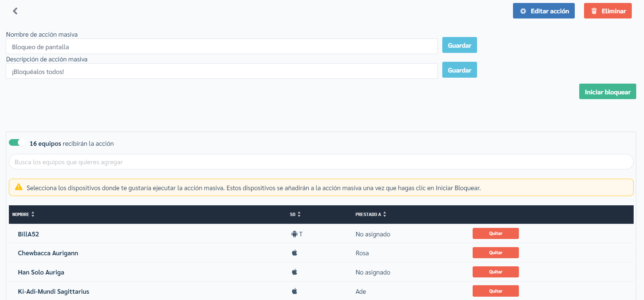Open Editar acción button

tap(544, 11)
